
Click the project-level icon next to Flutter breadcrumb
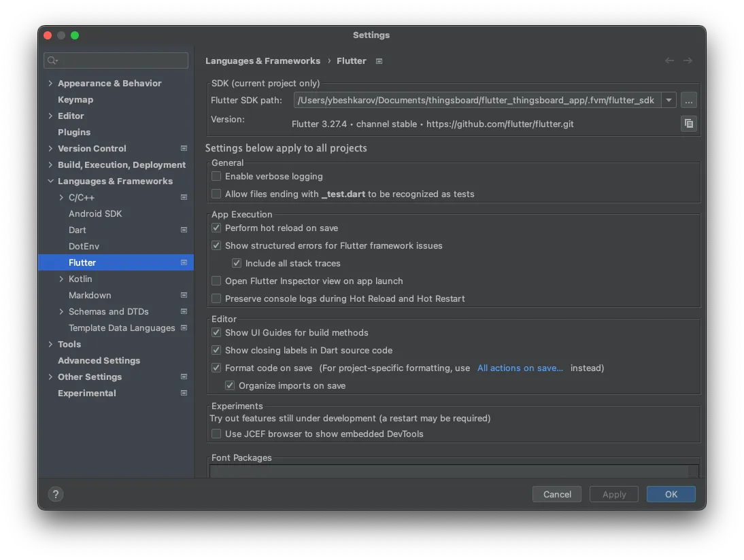click(379, 61)
